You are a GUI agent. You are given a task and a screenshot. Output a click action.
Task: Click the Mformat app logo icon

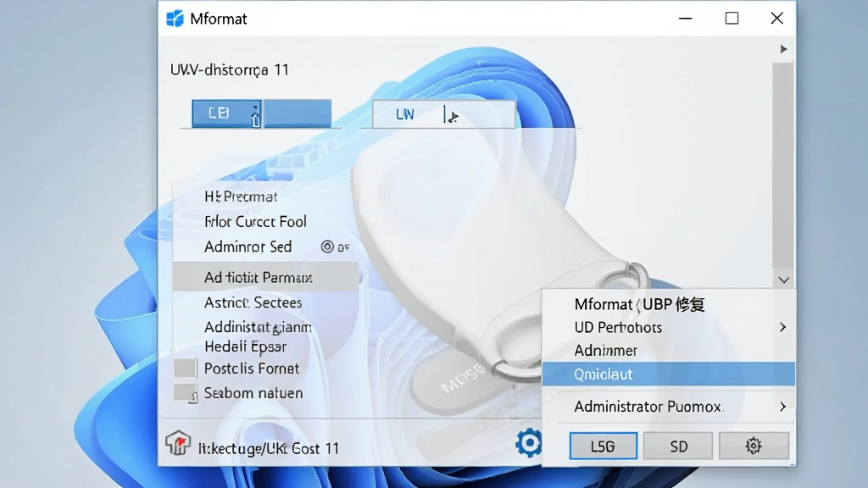coord(175,19)
